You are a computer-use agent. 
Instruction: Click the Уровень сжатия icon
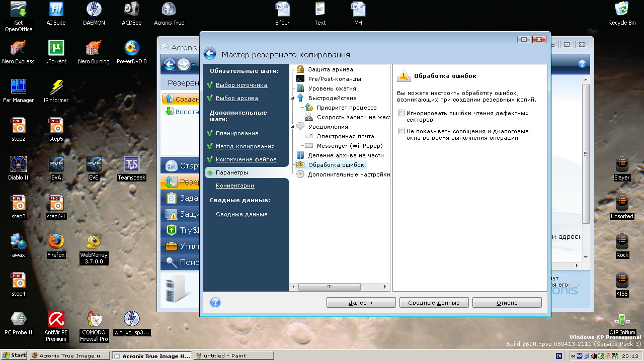(300, 88)
